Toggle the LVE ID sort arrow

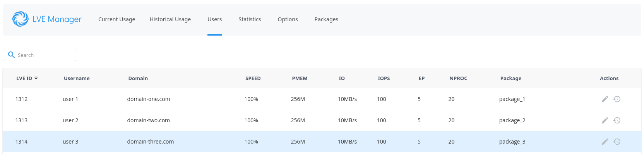pyautogui.click(x=36, y=78)
